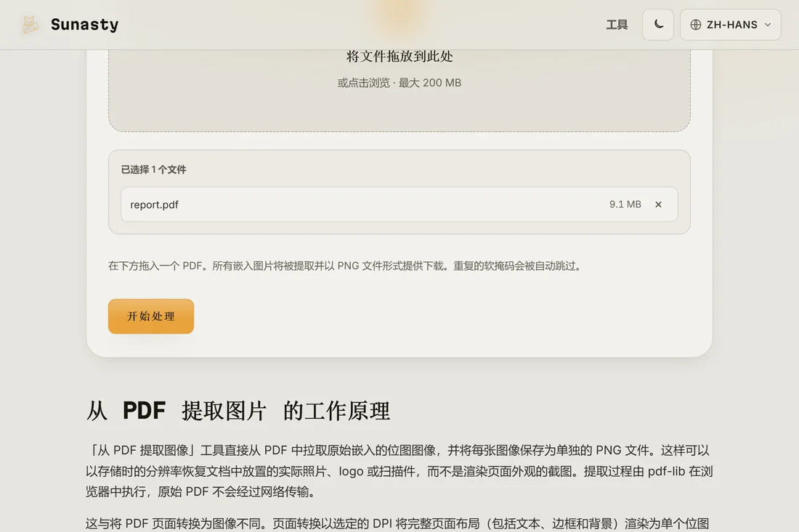799x532 pixels.
Task: Click the paragraph beginning 这与将 PDF 页面转换为图像不同
Action: 397,524
